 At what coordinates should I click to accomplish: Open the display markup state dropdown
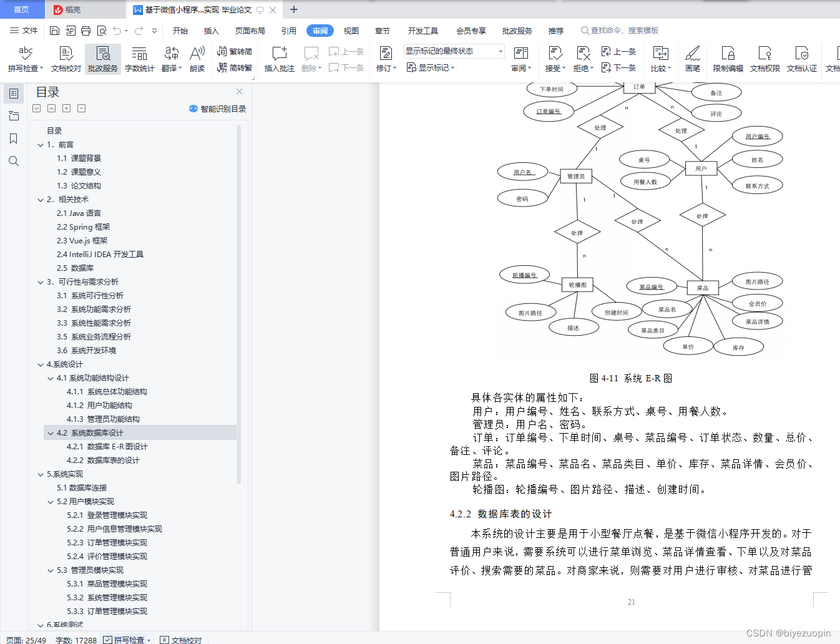coord(454,51)
